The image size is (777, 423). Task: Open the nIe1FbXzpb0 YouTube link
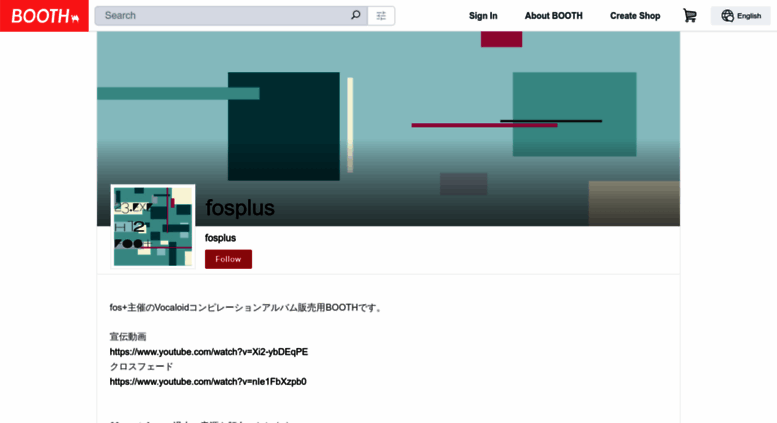208,381
